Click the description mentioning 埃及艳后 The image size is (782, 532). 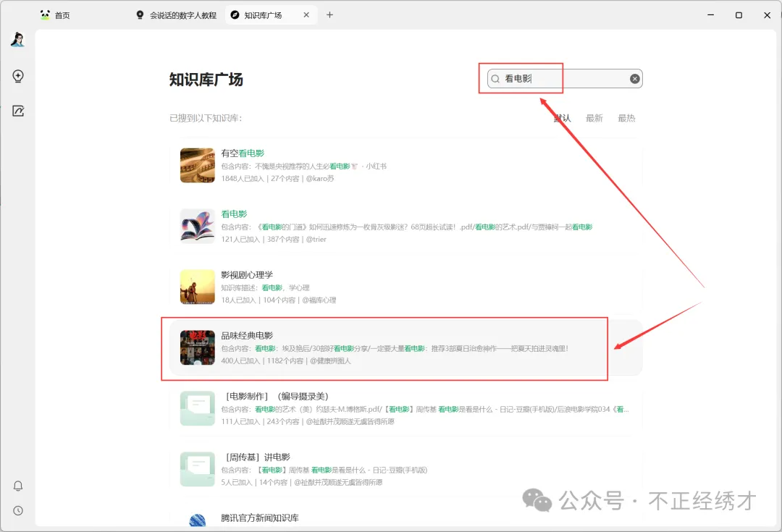395,349
